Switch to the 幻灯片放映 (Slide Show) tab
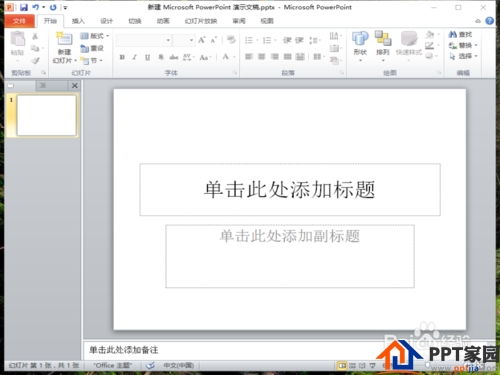500x375 pixels. (201, 21)
